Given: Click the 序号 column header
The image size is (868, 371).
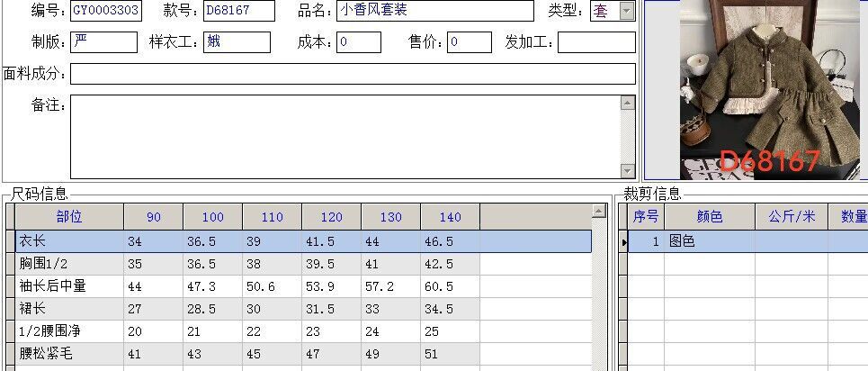Looking at the screenshot, I should (646, 217).
